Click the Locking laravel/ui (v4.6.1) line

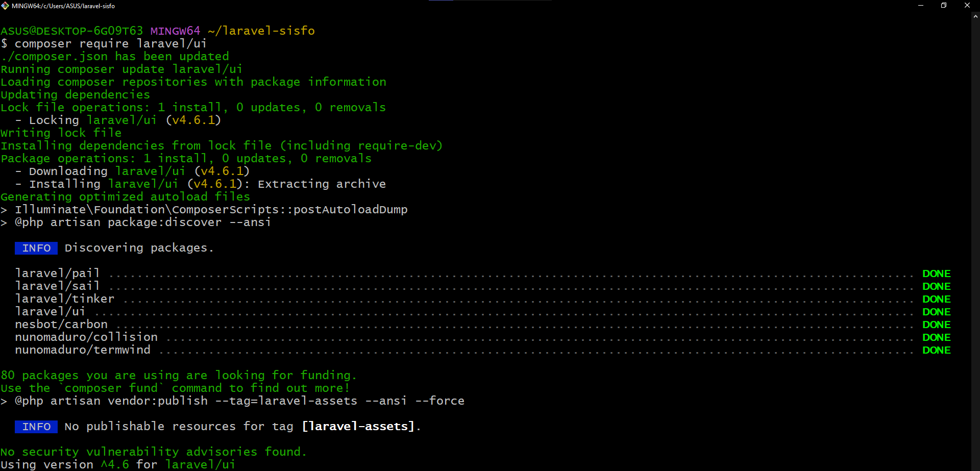click(x=117, y=120)
